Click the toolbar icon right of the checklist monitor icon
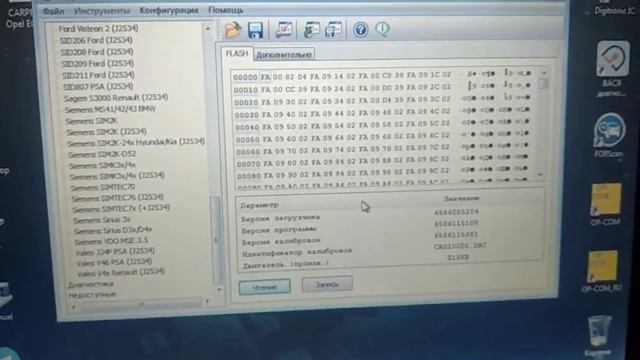Viewport: 640px width, 360px height. coord(311,30)
